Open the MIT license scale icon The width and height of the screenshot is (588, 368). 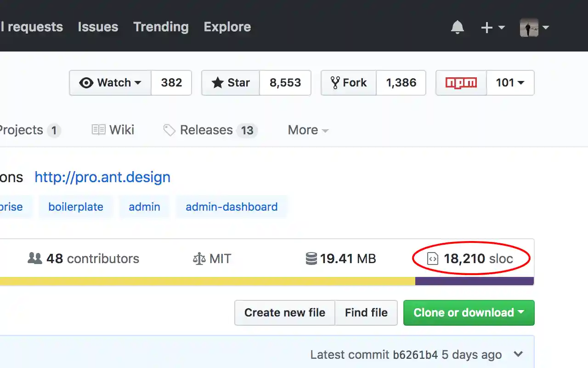[x=199, y=259]
